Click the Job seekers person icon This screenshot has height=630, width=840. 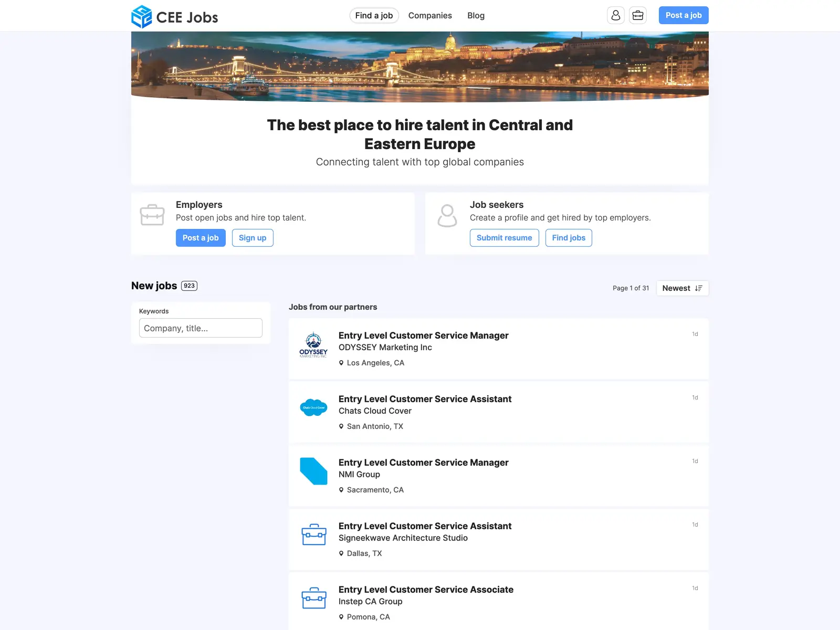click(447, 216)
